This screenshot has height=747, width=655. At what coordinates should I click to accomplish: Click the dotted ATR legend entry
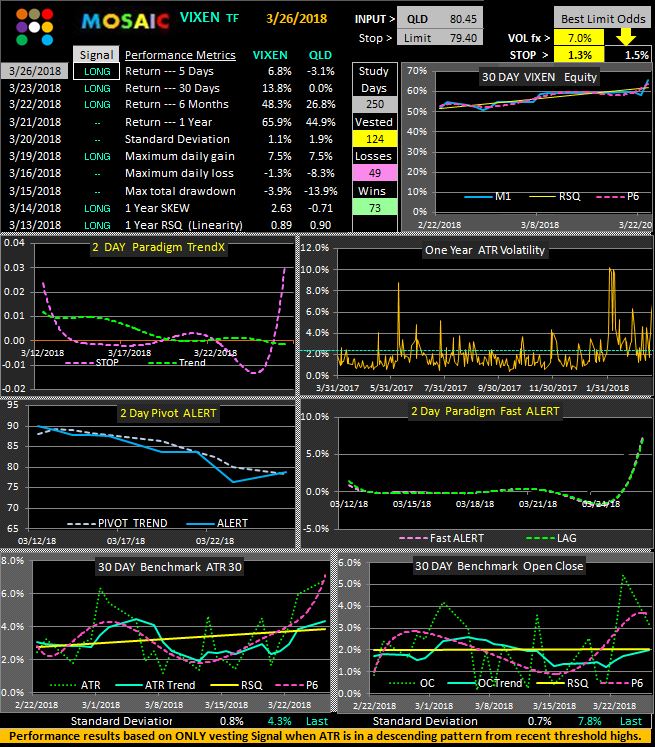coord(75,685)
